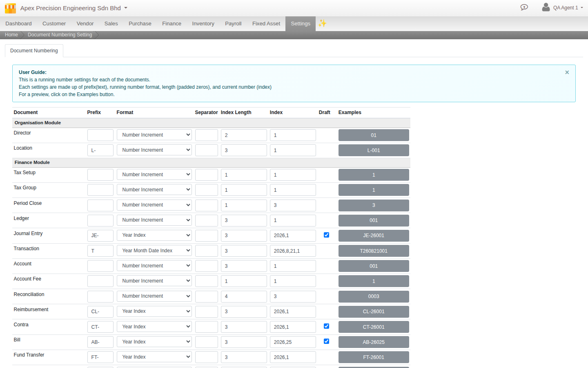Open the Format dropdown for Director
Screen dimensions: 588x368
(x=154, y=135)
